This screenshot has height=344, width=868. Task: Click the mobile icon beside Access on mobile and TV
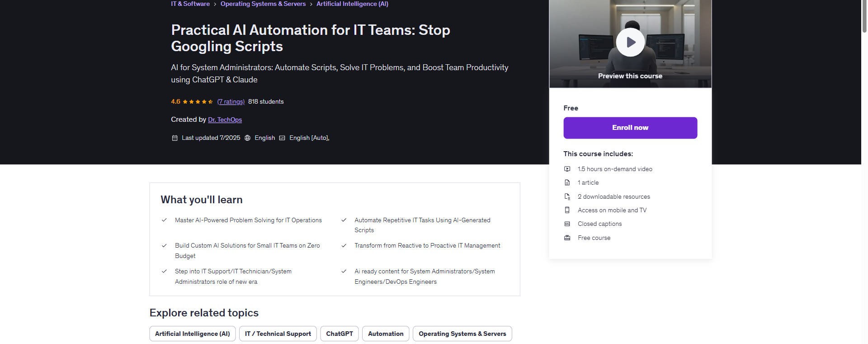tap(567, 210)
